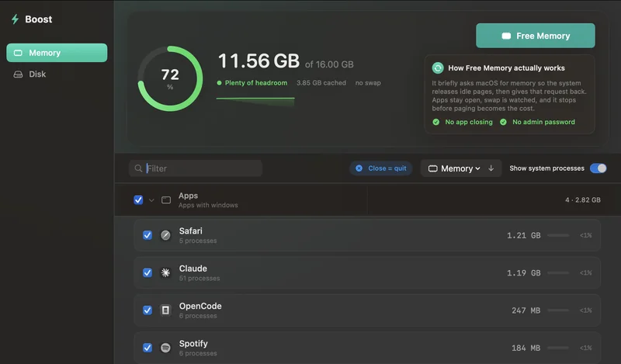Screen dimensions: 621x364
Task: Click the Free Memory button chip icon
Action: [506, 36]
